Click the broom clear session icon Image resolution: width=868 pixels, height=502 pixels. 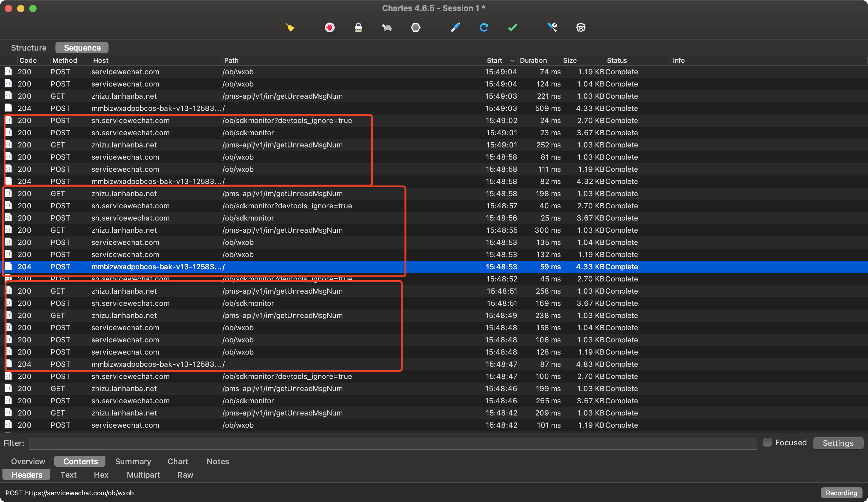[290, 27]
